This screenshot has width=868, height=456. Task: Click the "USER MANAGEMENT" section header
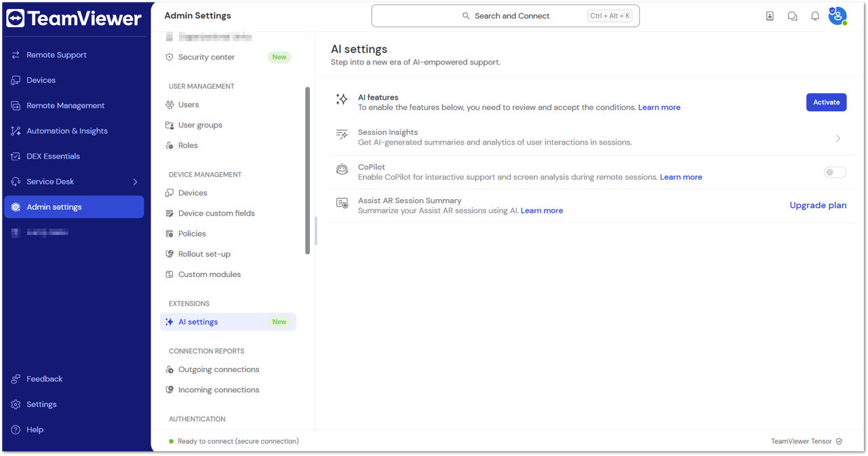tap(201, 87)
